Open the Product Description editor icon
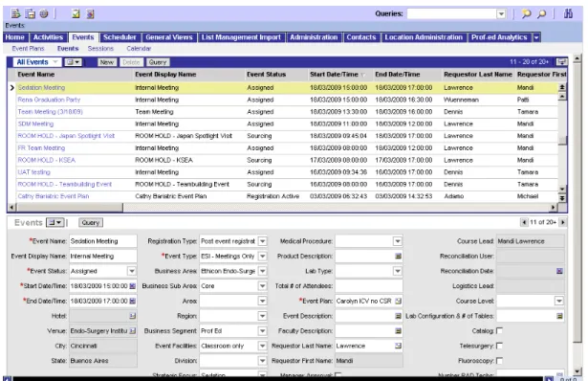 coord(399,256)
